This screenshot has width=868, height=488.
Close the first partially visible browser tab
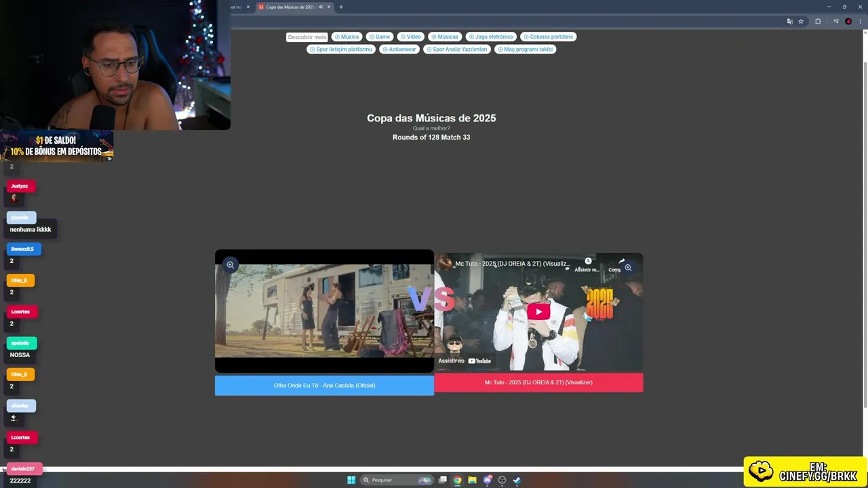tap(248, 7)
